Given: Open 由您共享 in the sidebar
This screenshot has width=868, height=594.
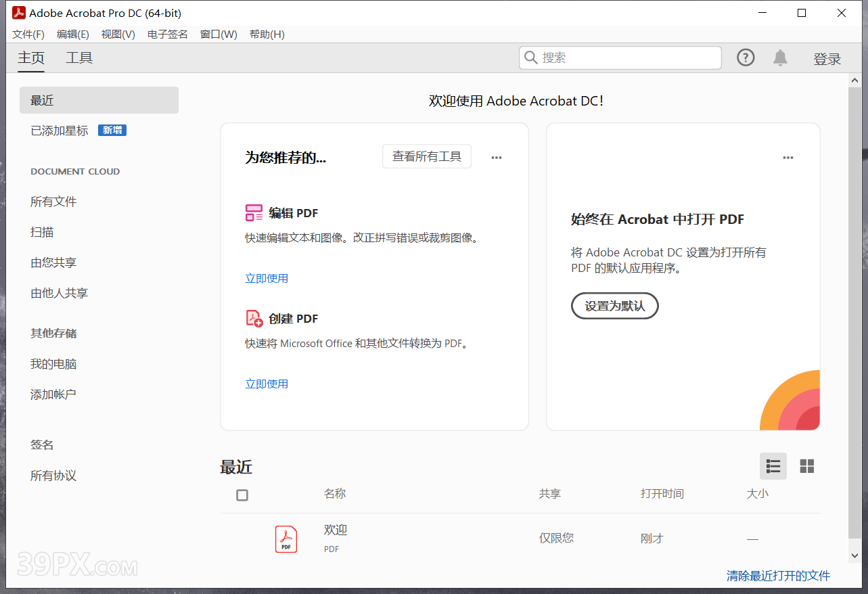Looking at the screenshot, I should pos(53,262).
